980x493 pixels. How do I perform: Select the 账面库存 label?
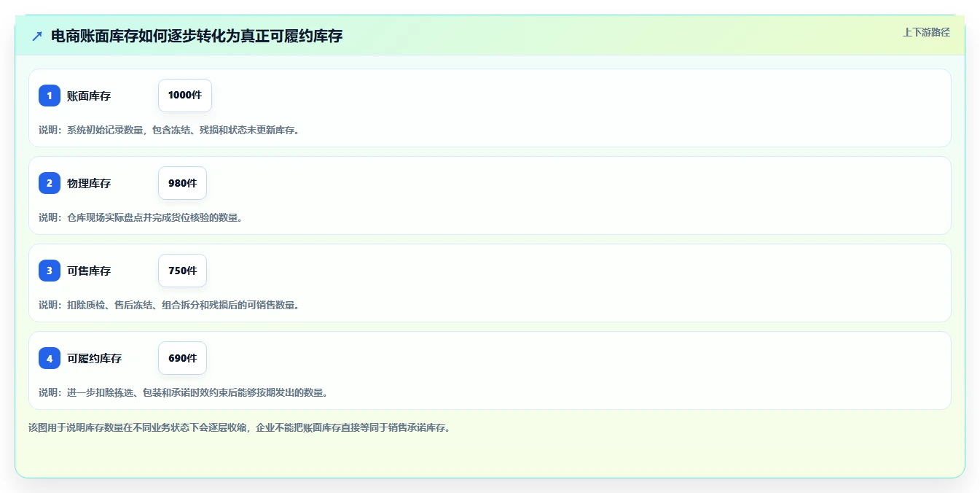[89, 96]
